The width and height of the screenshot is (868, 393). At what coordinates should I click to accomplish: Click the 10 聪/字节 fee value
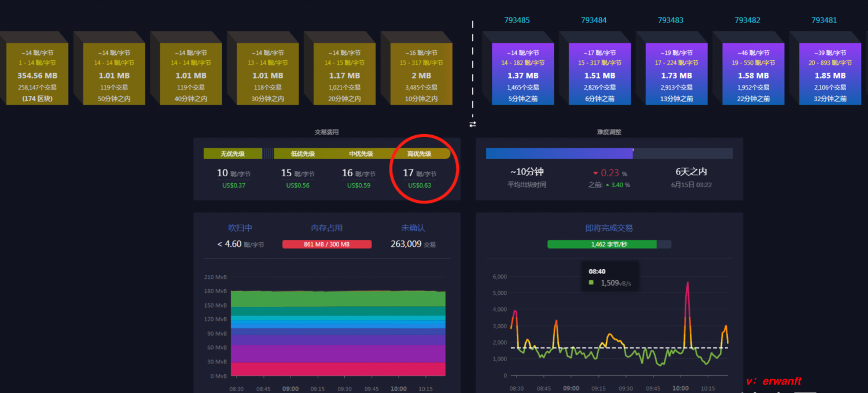coord(234,173)
